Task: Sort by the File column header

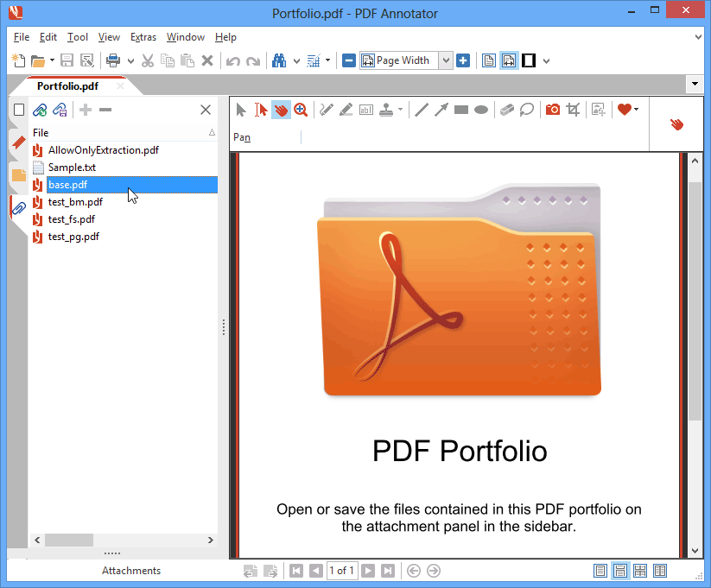Action: click(x=124, y=132)
